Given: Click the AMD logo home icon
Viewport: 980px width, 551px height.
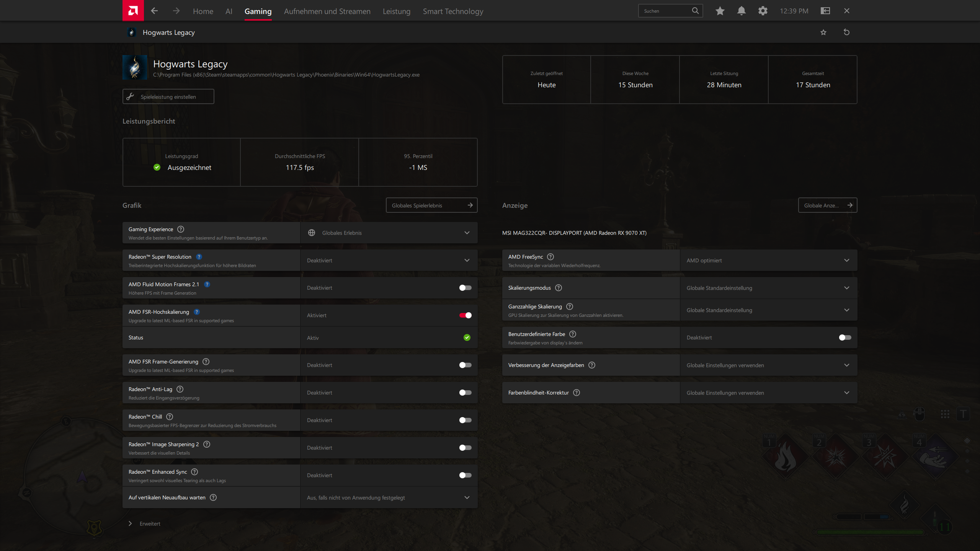Looking at the screenshot, I should 133,10.
